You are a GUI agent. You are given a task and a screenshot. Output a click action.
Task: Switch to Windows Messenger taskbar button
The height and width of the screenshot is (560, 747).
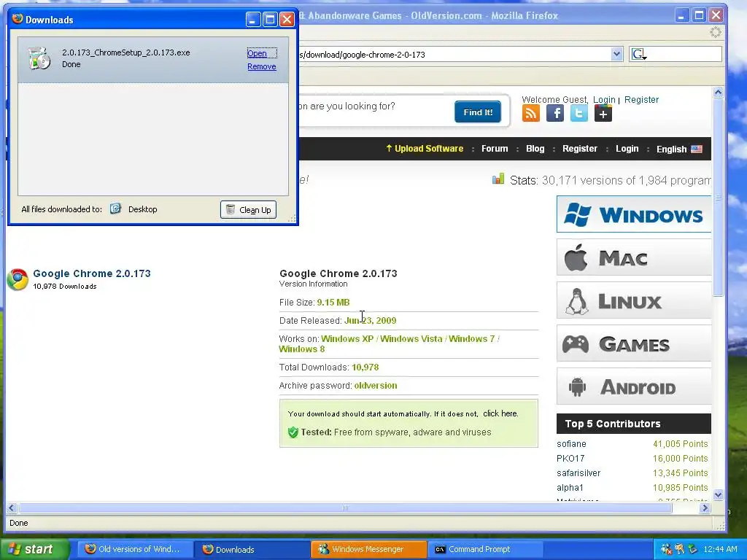[369, 549]
